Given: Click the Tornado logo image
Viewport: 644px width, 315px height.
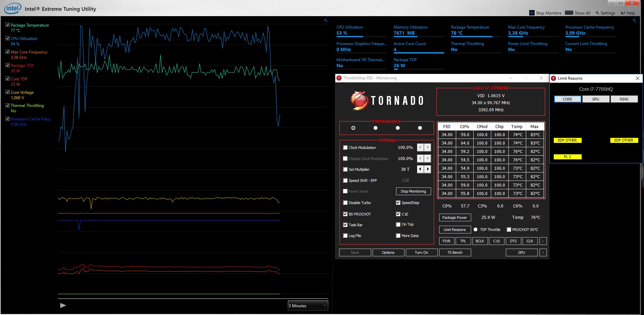Looking at the screenshot, I should [387, 101].
